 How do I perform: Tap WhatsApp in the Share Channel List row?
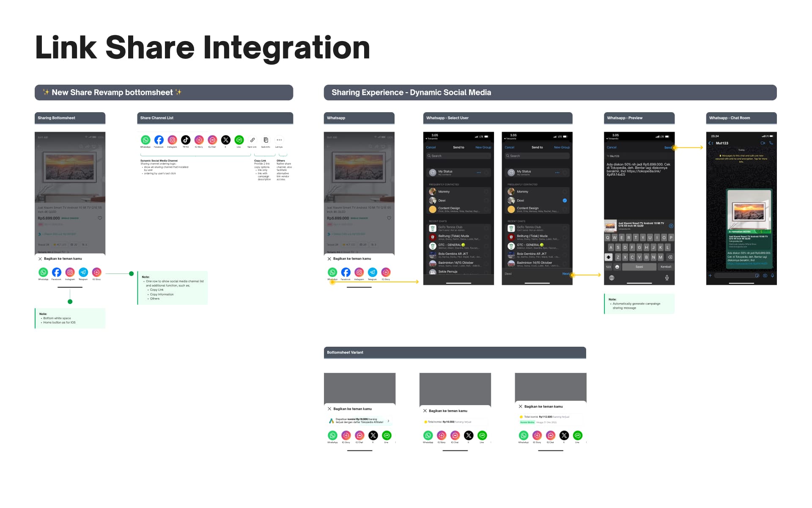tap(145, 140)
